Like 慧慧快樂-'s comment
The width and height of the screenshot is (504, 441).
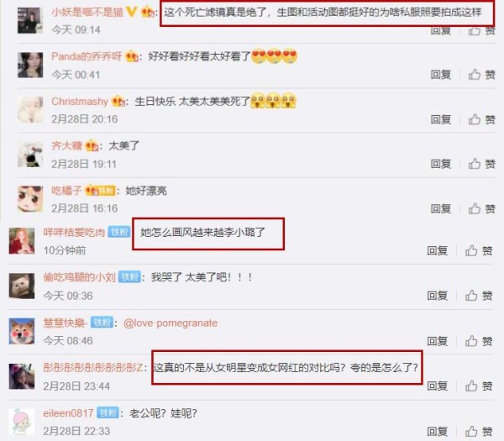[x=479, y=341]
